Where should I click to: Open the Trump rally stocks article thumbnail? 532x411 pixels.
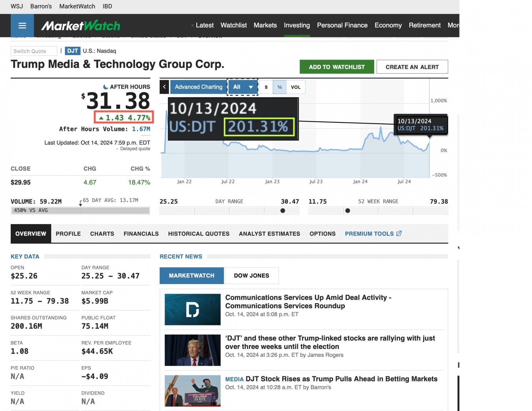(x=192, y=350)
